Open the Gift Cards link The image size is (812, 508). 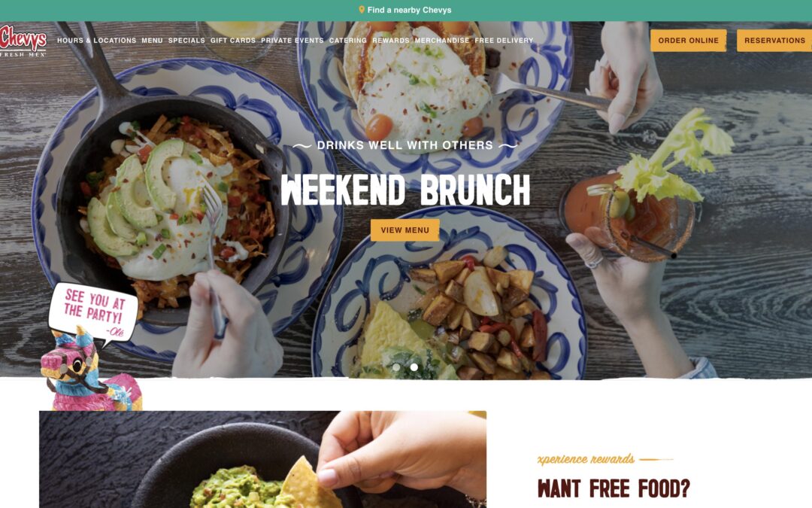pyautogui.click(x=233, y=41)
